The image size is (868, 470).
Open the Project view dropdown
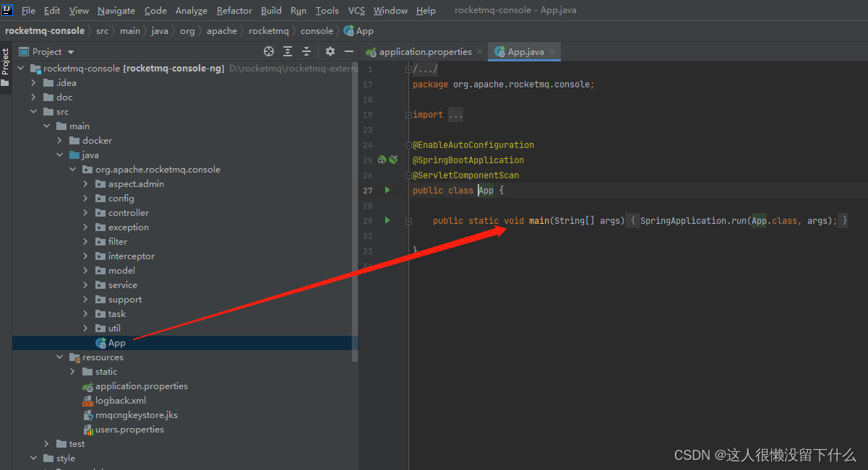[71, 52]
